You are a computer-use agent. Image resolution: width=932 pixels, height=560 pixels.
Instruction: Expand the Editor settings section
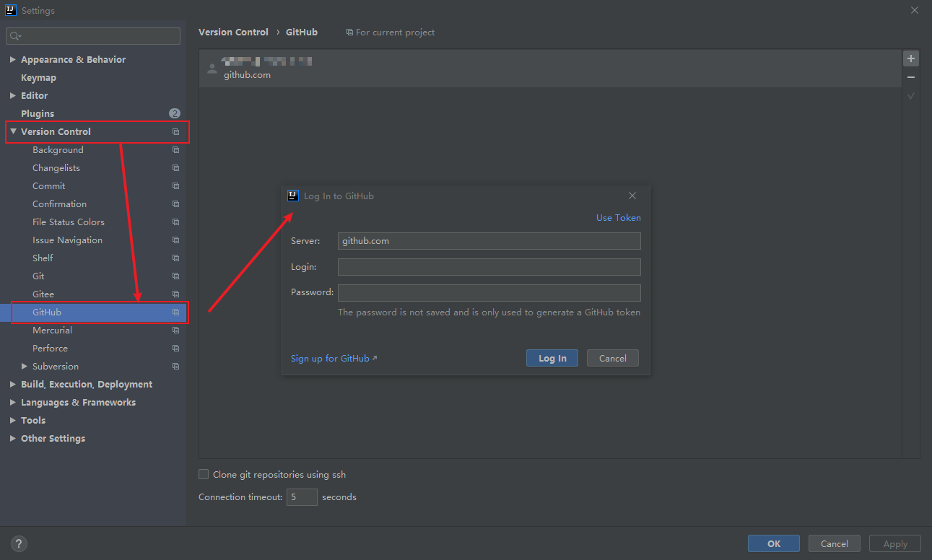coord(13,95)
